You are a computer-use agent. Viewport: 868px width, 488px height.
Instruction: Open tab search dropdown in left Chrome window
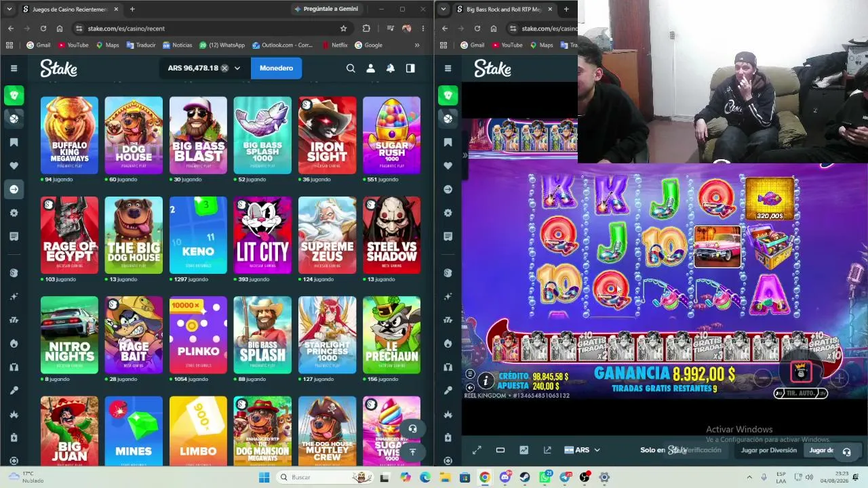point(9,9)
